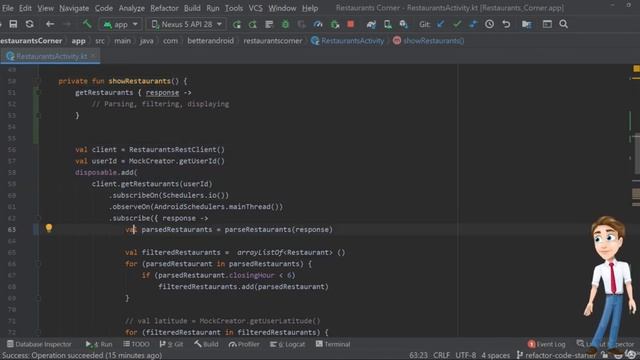Viewport: 640px width, 360px height.
Task: Click the showRestaurants() breadcrumb
Action: (x=429, y=41)
